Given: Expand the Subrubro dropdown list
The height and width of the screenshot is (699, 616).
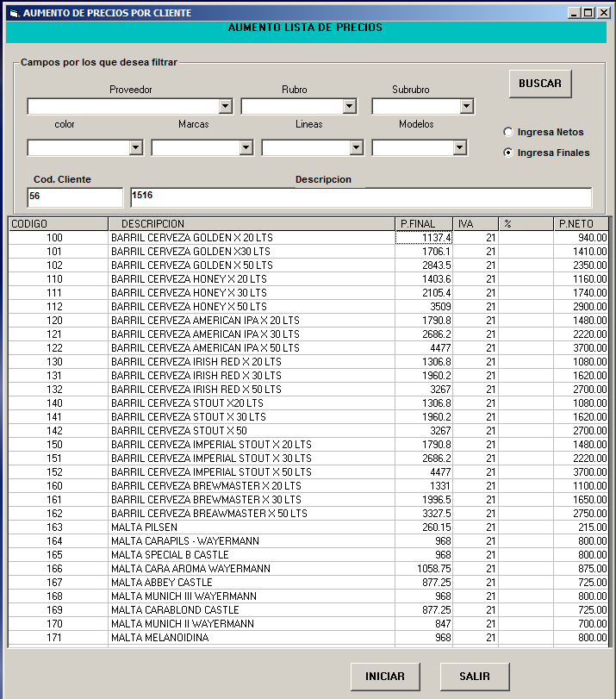Looking at the screenshot, I should click(467, 106).
